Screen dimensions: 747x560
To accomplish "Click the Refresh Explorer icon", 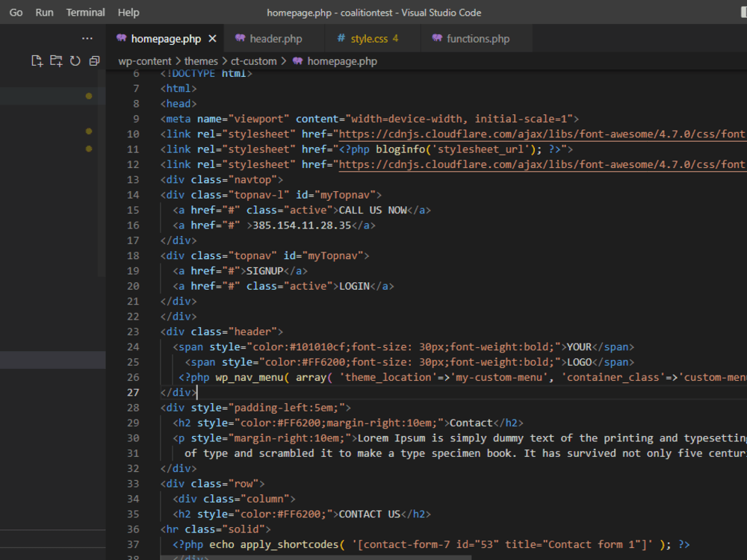I will [x=75, y=61].
